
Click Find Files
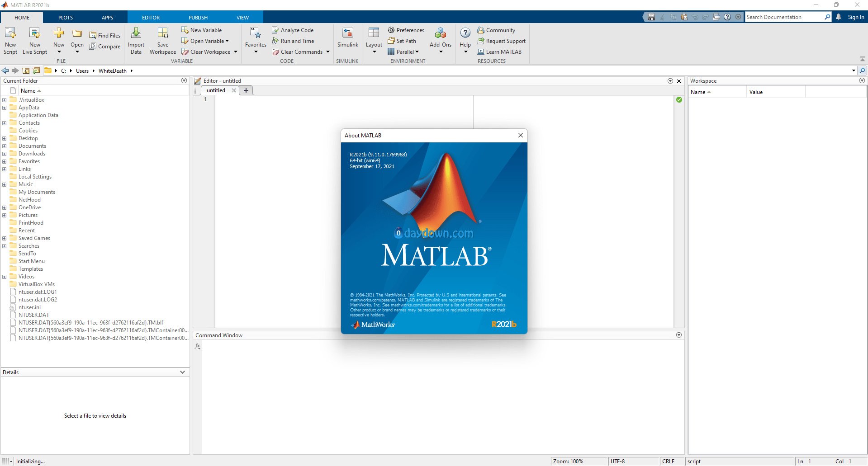click(104, 36)
